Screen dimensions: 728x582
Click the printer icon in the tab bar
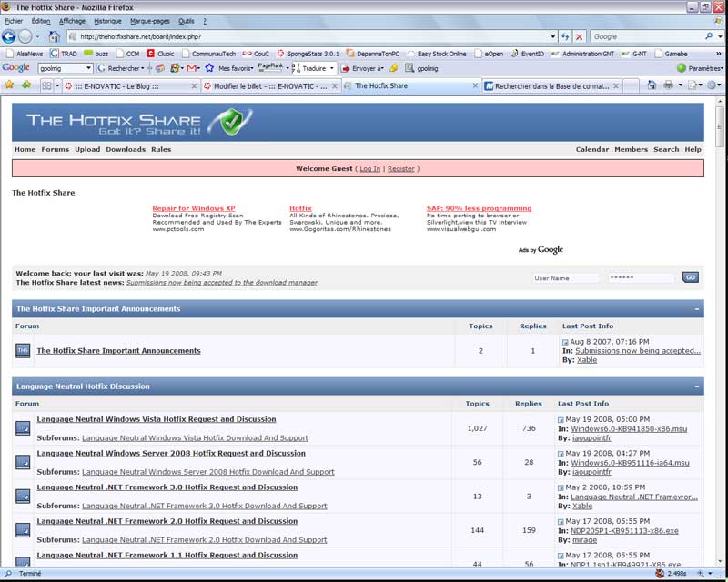[x=668, y=85]
